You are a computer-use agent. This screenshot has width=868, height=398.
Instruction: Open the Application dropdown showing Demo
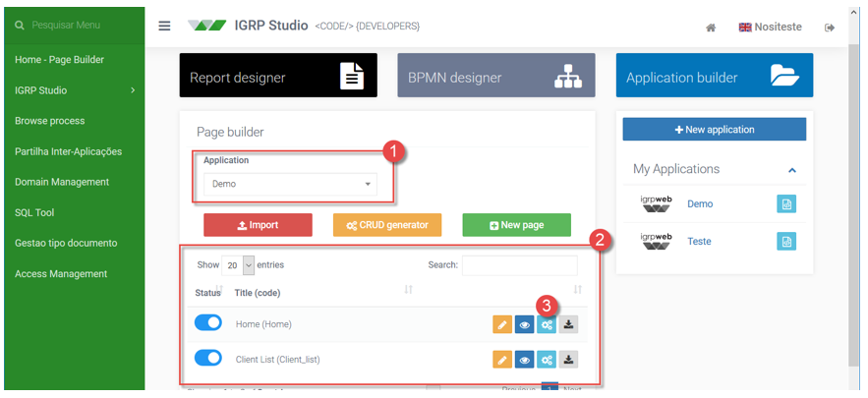click(290, 185)
